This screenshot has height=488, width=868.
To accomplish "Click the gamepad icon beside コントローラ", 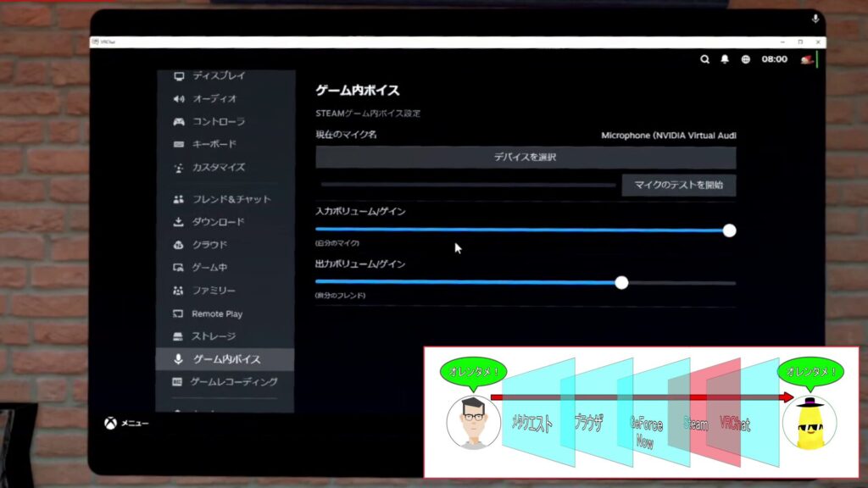I will click(179, 122).
